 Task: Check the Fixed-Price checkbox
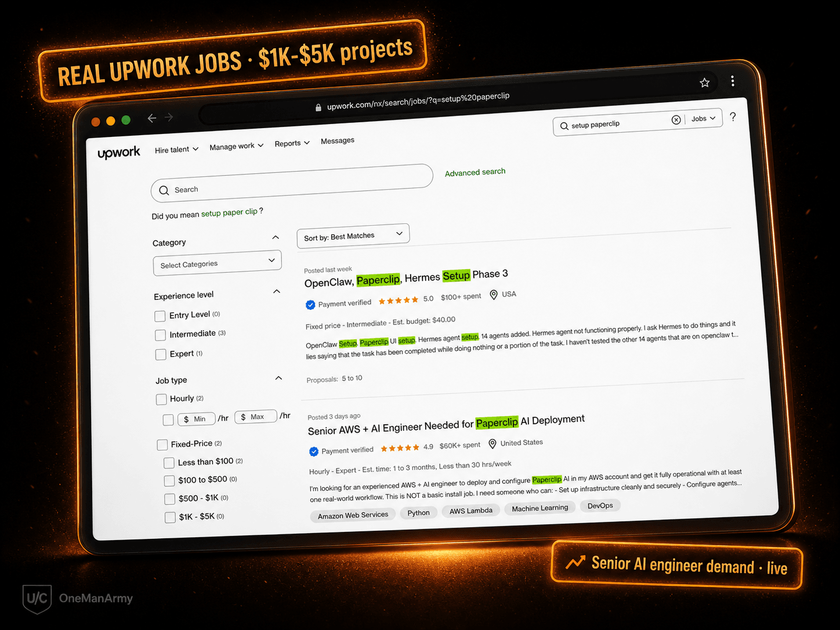click(x=162, y=445)
